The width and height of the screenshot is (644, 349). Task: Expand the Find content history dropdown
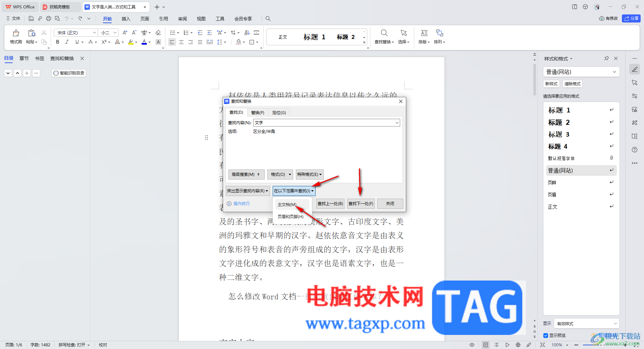click(397, 123)
